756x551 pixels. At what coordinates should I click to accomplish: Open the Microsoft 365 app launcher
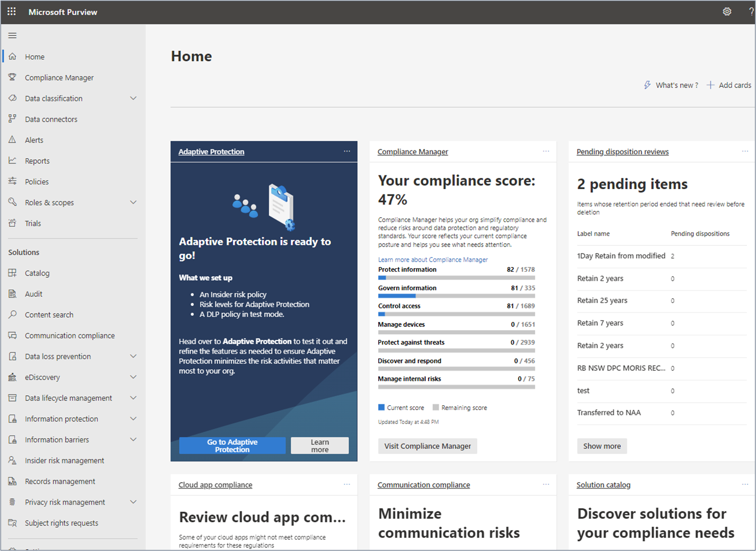pyautogui.click(x=11, y=11)
